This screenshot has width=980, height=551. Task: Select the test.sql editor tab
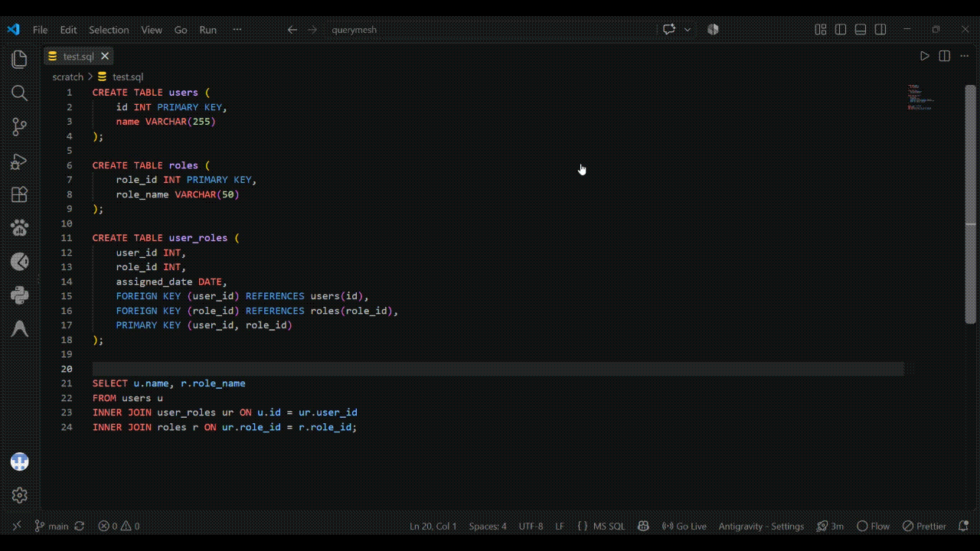(78, 56)
